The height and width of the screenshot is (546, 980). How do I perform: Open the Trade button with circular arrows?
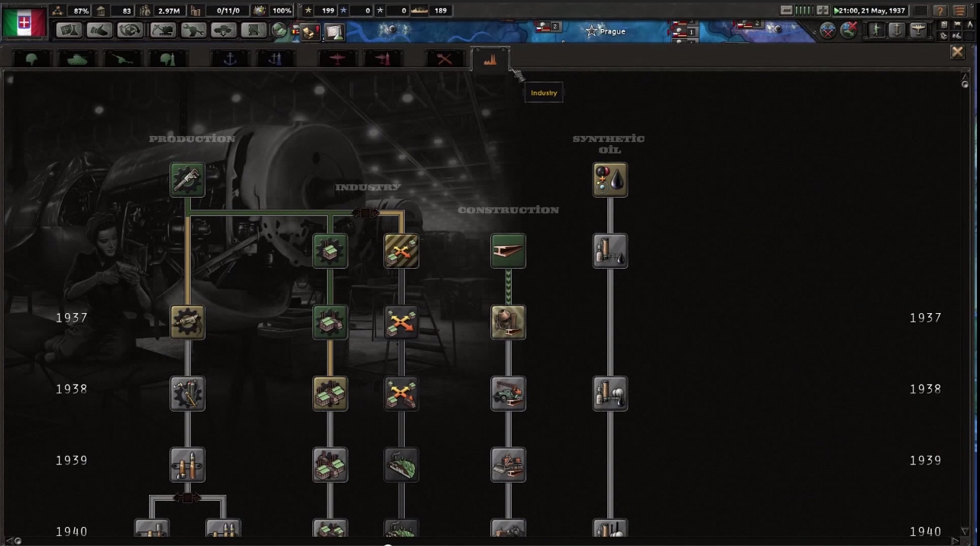[x=131, y=31]
